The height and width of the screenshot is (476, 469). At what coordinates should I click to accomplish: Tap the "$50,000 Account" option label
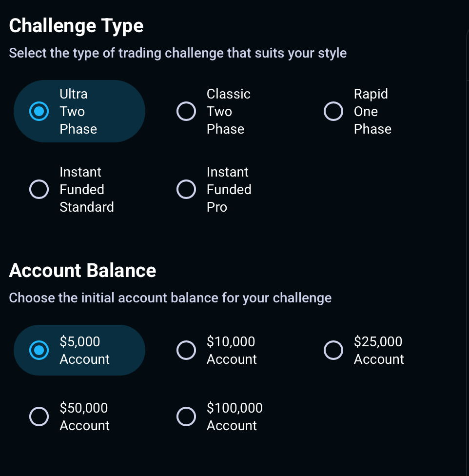[84, 416]
